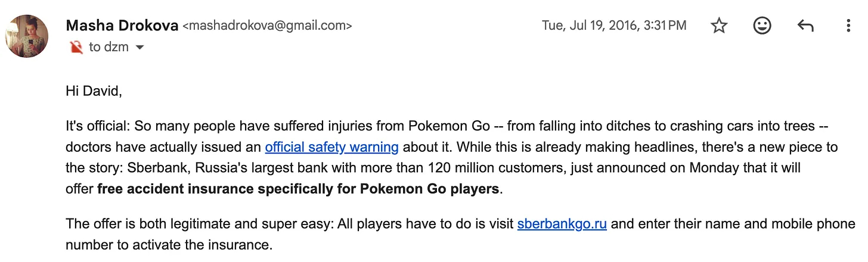Open Masha Drokova's profile photo
The width and height of the screenshot is (868, 262).
tap(27, 36)
